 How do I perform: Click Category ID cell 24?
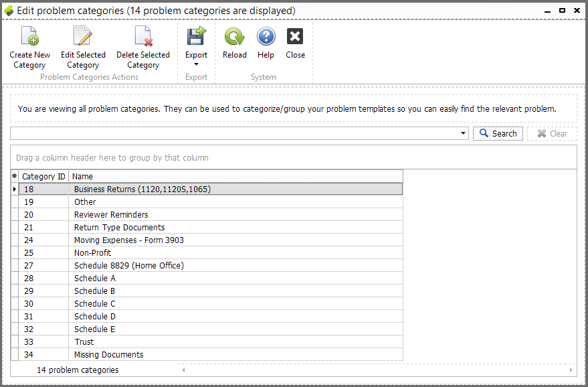43,240
